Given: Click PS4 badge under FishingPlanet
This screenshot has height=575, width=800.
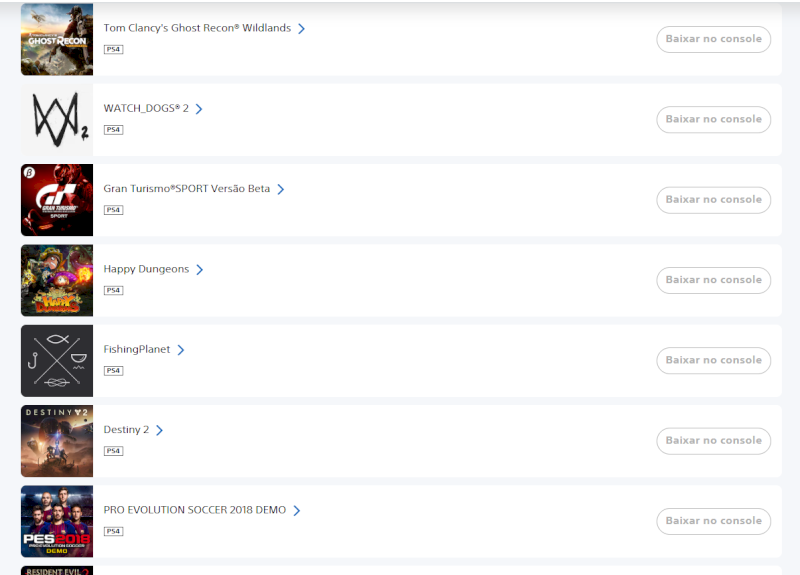Looking at the screenshot, I should pyautogui.click(x=113, y=371).
